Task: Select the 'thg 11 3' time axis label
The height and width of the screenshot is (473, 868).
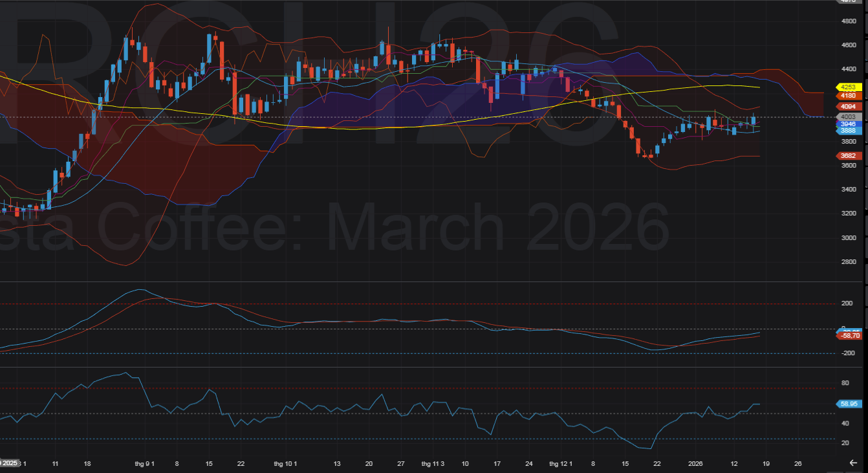Action: click(432, 464)
